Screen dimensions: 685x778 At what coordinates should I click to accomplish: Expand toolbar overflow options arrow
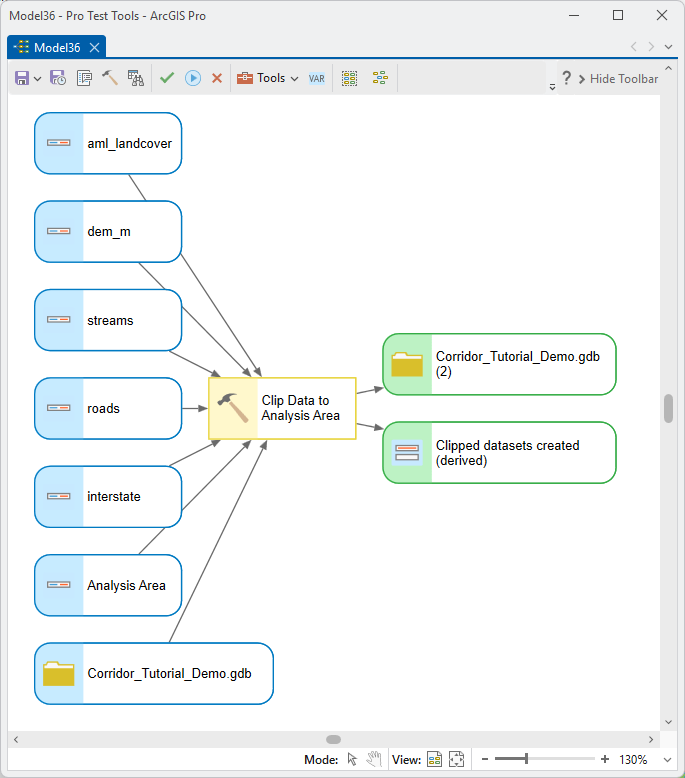[x=552, y=87]
